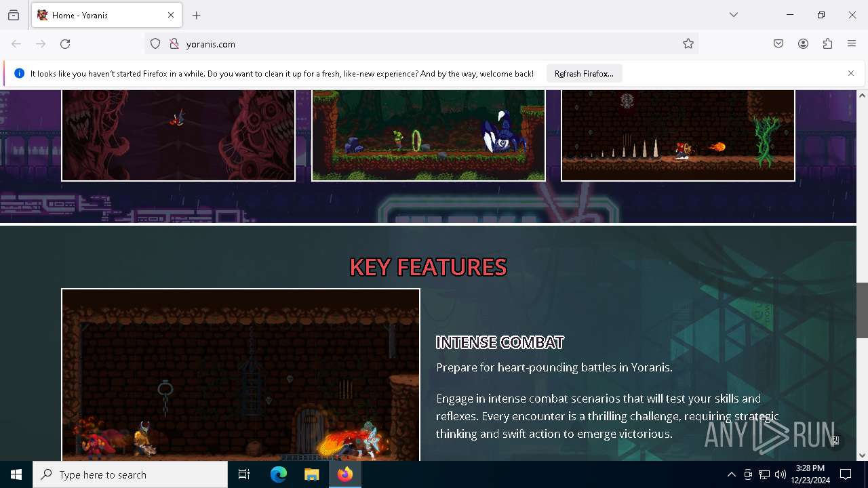Screen dimensions: 868x488
Task: Go forward one page
Action: (41, 44)
